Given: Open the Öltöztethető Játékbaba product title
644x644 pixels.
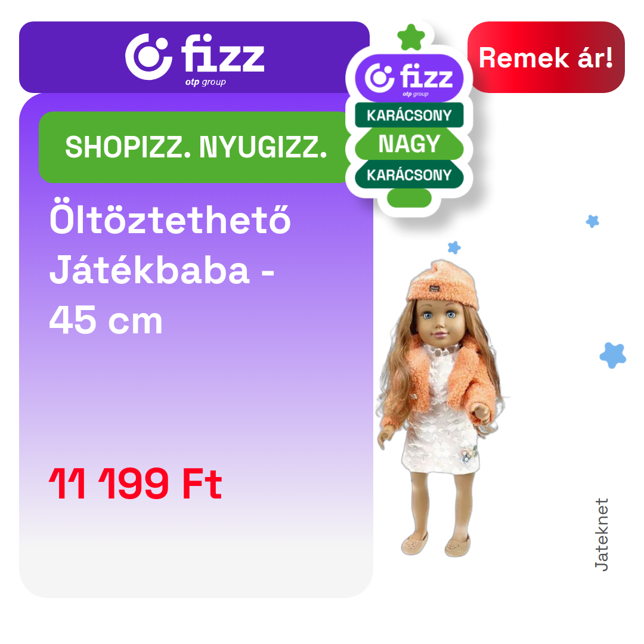Looking at the screenshot, I should coord(170,245).
